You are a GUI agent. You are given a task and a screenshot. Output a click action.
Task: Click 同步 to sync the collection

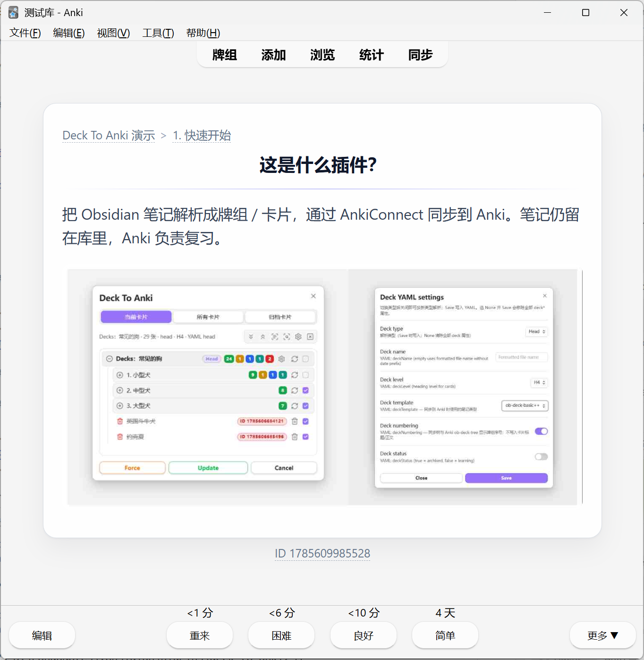pos(421,55)
